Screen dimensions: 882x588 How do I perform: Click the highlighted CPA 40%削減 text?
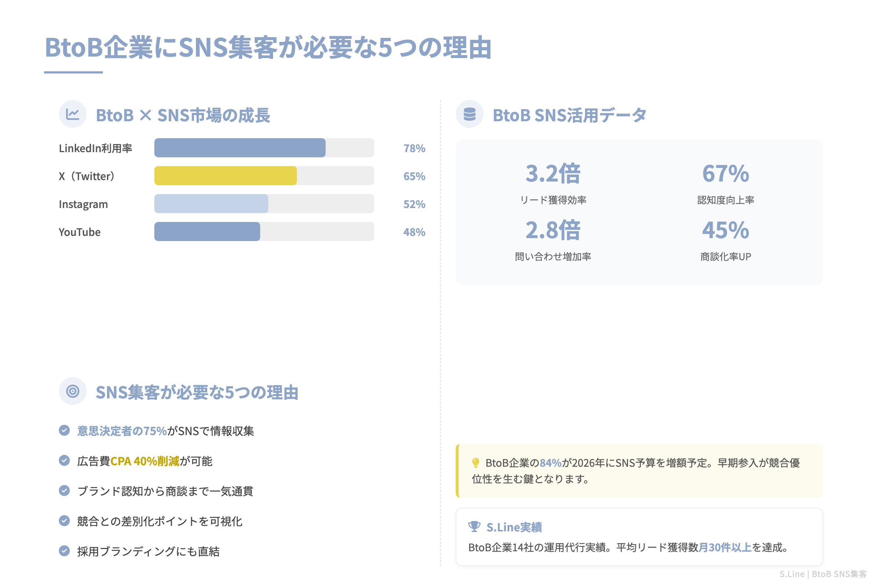pyautogui.click(x=146, y=461)
